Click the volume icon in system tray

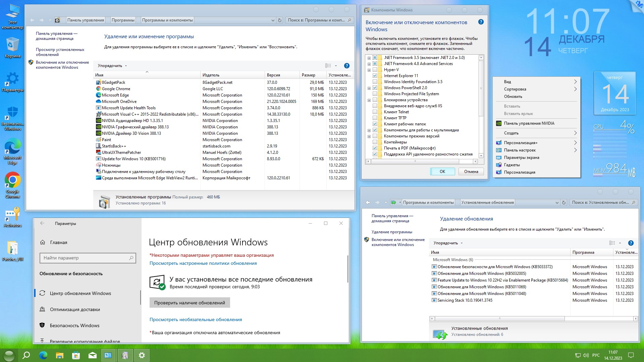click(x=586, y=355)
